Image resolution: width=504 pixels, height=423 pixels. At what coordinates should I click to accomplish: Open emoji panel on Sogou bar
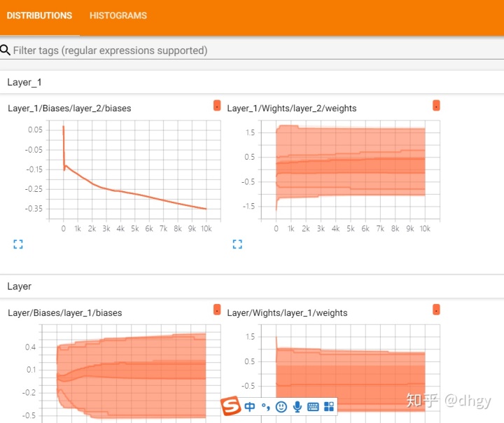[281, 407]
